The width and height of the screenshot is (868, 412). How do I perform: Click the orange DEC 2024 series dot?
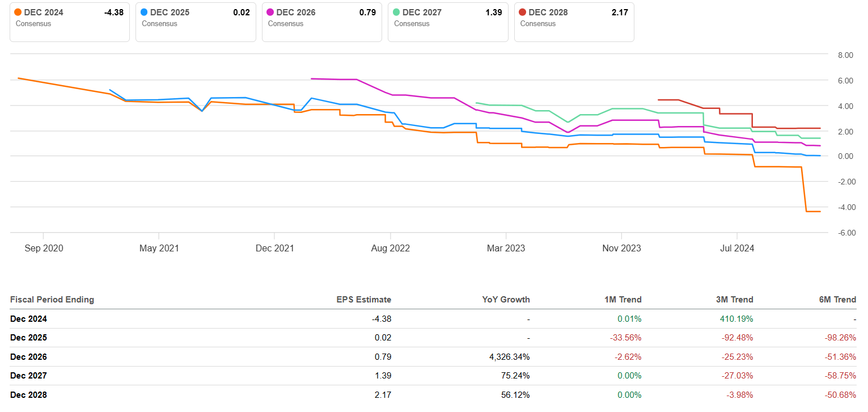pos(18,12)
